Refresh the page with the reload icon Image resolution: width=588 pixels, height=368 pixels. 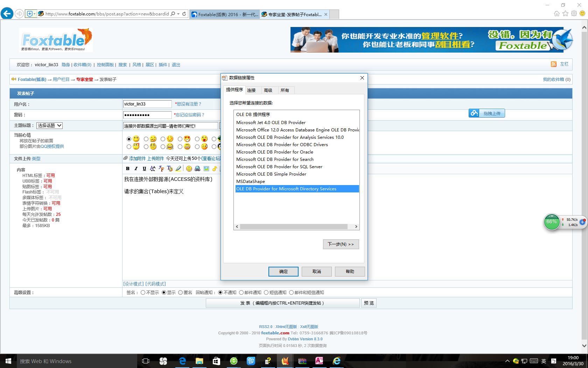click(184, 14)
